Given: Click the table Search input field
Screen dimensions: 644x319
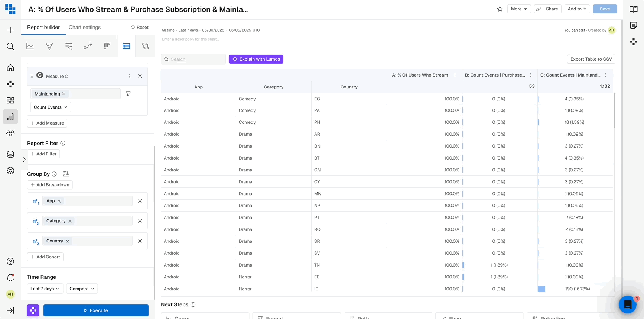Looking at the screenshot, I should pos(193,59).
